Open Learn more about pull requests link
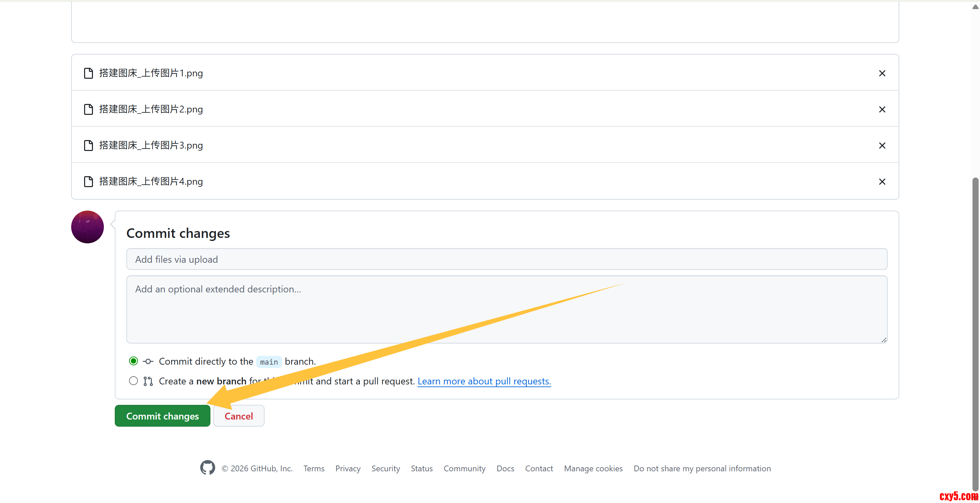Image resolution: width=980 pixels, height=503 pixels. (484, 381)
